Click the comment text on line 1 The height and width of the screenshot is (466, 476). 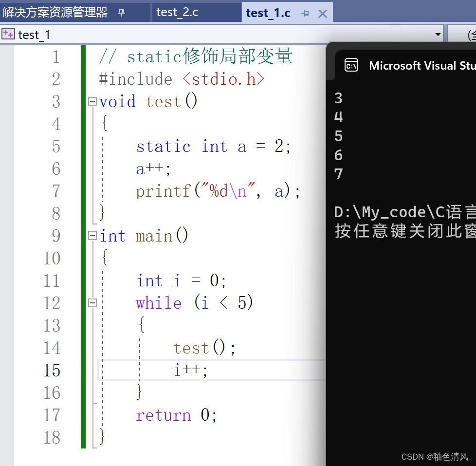click(196, 56)
